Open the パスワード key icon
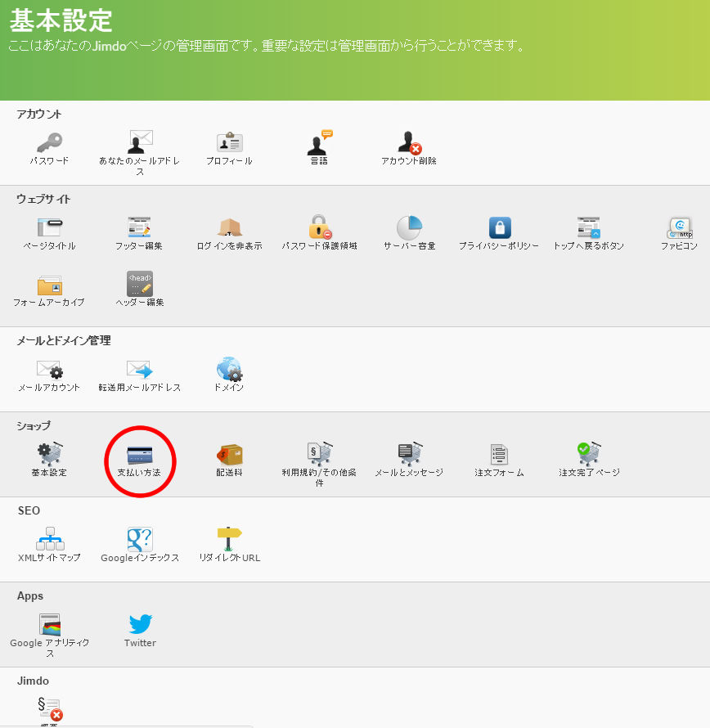Image resolution: width=710 pixels, height=728 pixels. [x=49, y=142]
